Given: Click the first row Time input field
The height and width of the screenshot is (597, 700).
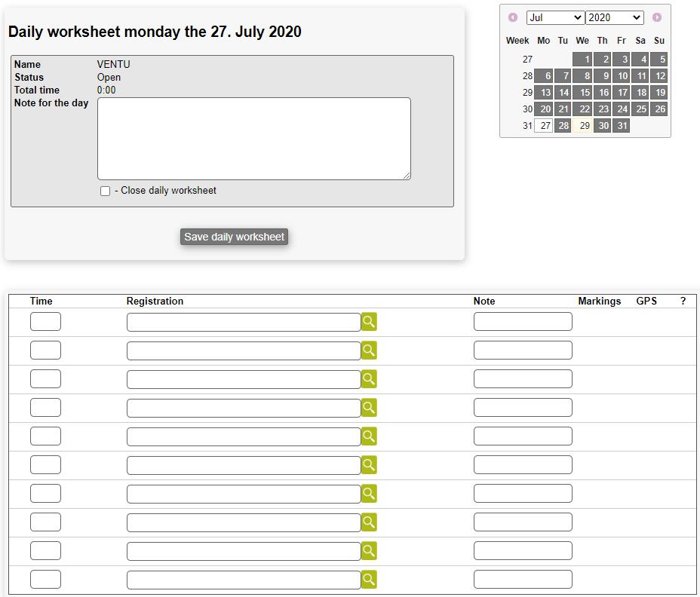Looking at the screenshot, I should click(45, 322).
